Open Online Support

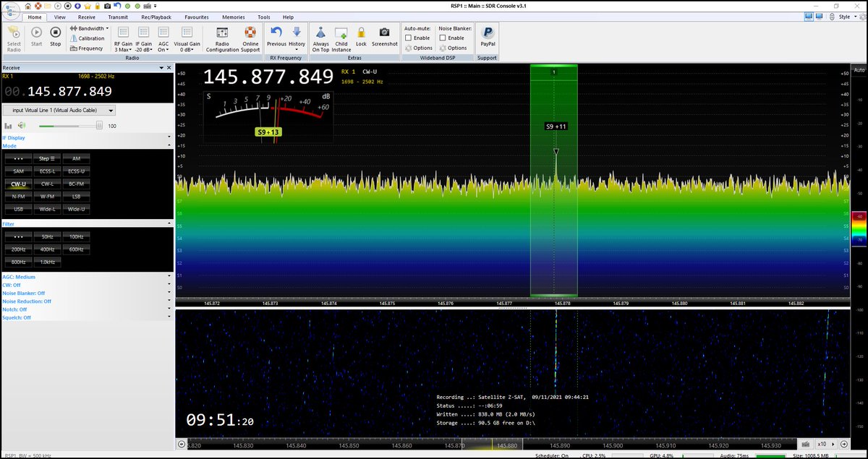(250, 39)
